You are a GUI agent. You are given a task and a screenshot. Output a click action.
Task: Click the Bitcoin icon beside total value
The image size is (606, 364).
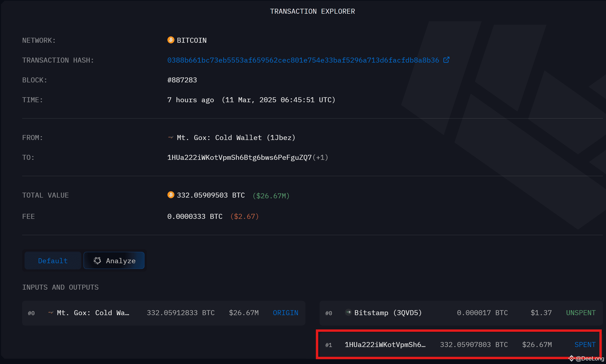pos(171,195)
